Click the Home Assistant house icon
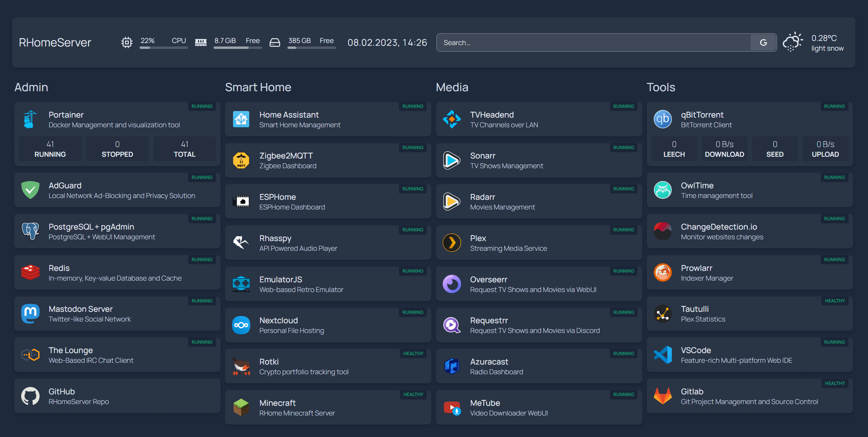Viewport: 868px width, 437px height. tap(241, 119)
